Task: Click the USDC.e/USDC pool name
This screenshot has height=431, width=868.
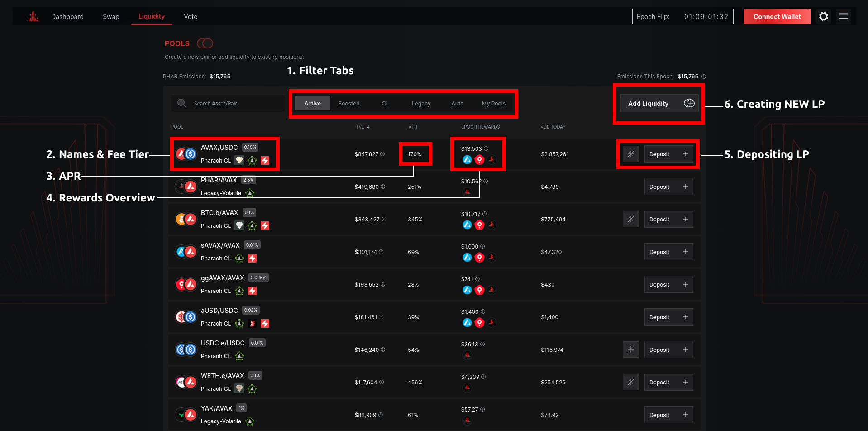Action: pos(223,343)
